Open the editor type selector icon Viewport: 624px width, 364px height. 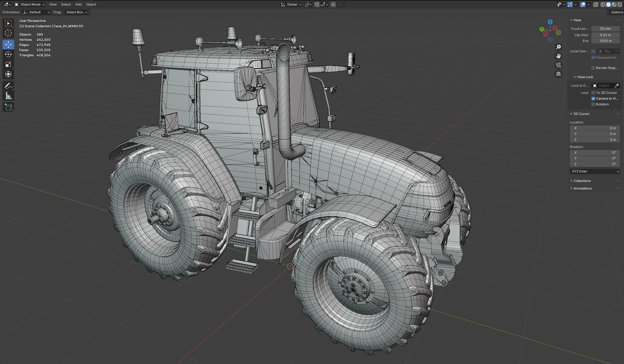point(7,5)
